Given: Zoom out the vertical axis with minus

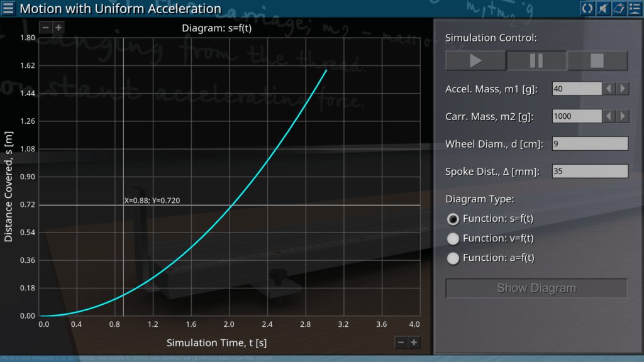Looking at the screenshot, I should pyautogui.click(x=45, y=28).
